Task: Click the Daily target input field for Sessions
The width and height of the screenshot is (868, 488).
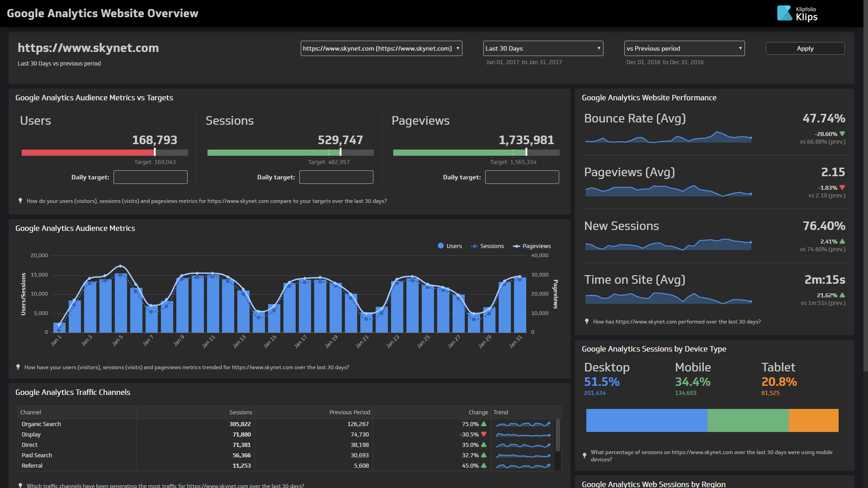Action: click(336, 177)
